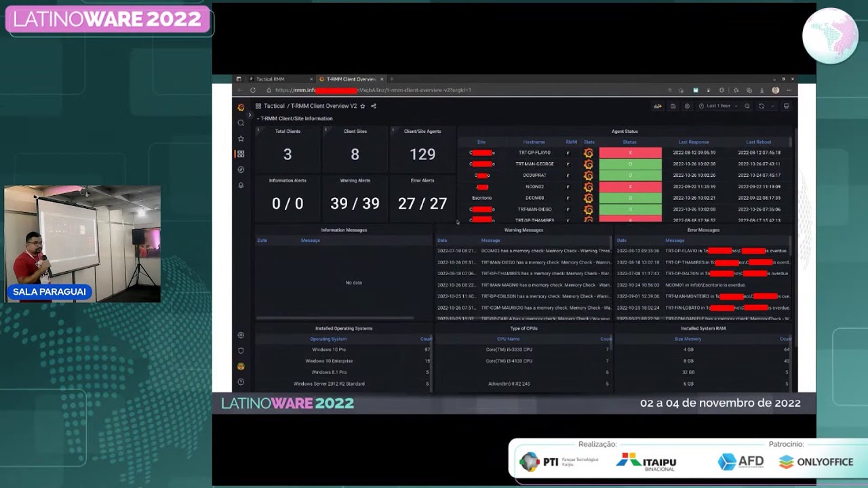
Task: Click the Tactical folder breadcrumb
Action: (x=274, y=106)
